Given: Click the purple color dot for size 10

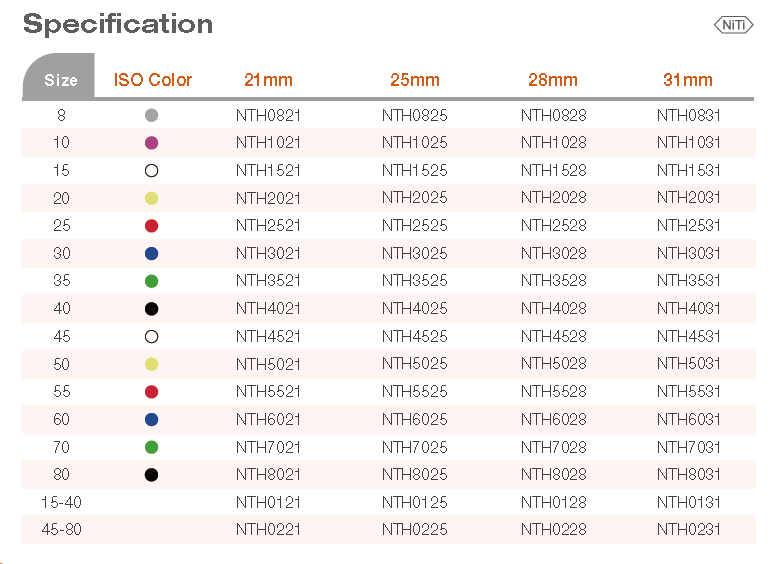Looking at the screenshot, I should tap(152, 143).
